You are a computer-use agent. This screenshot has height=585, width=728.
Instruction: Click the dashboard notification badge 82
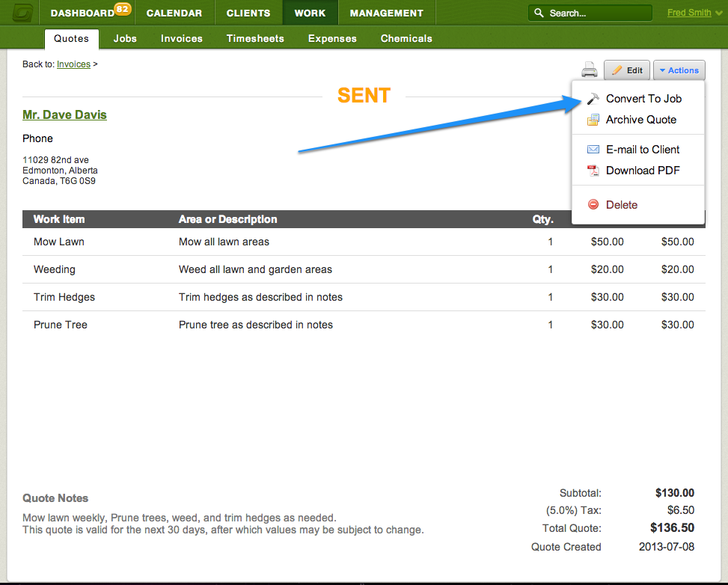point(123,8)
